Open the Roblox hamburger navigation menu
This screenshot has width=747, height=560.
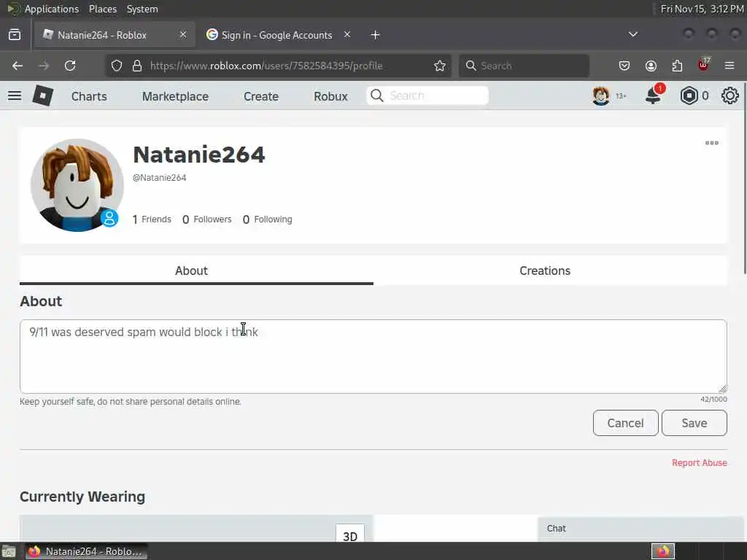pos(15,96)
